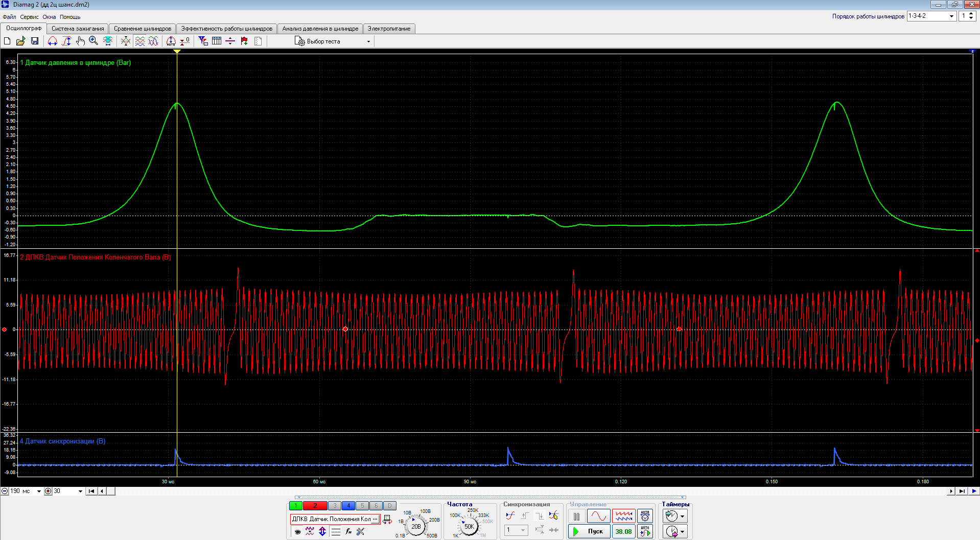Open the Выбор теста dropdown
Viewport: 980px width, 540px height.
coord(333,41)
